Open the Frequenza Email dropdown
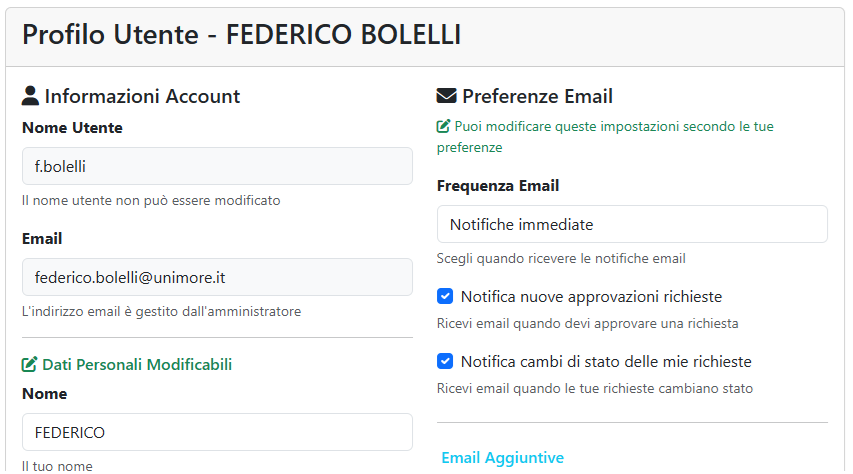Screen dimensions: 853x474 point(632,224)
